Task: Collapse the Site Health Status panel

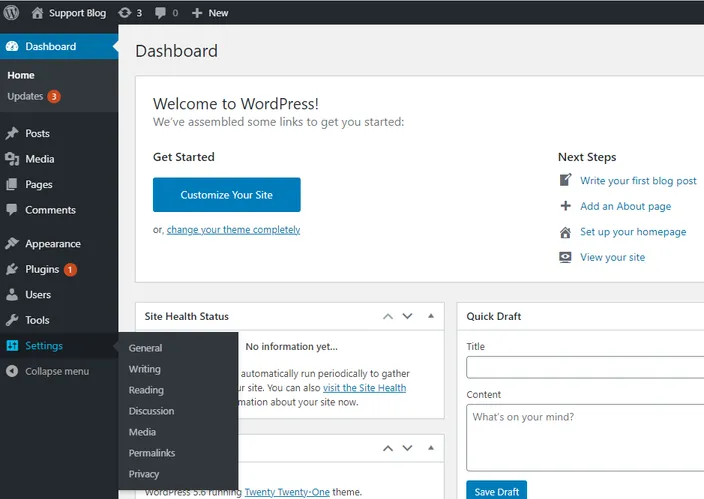Action: [x=431, y=316]
